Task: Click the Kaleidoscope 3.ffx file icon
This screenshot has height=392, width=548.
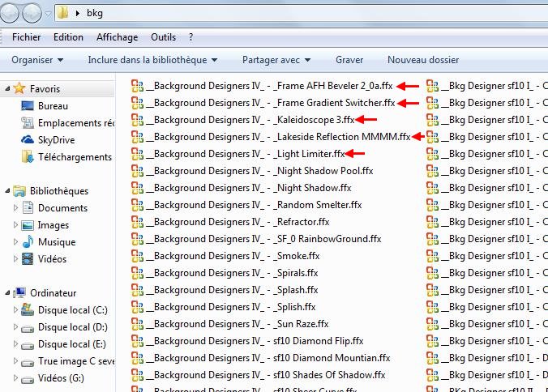Action: tap(137, 120)
